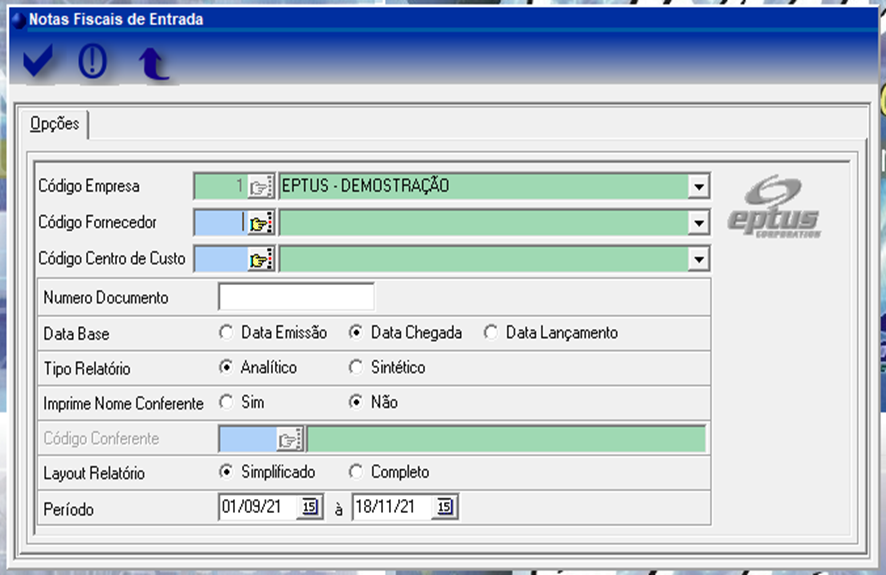The height and width of the screenshot is (575, 886).
Task: Enable Sim for Imprime Nome Conferente
Action: (x=225, y=402)
